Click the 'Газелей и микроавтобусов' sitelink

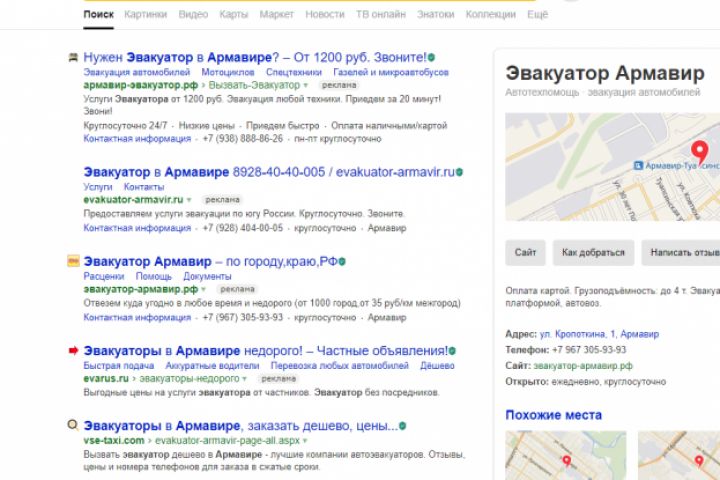pyautogui.click(x=391, y=73)
